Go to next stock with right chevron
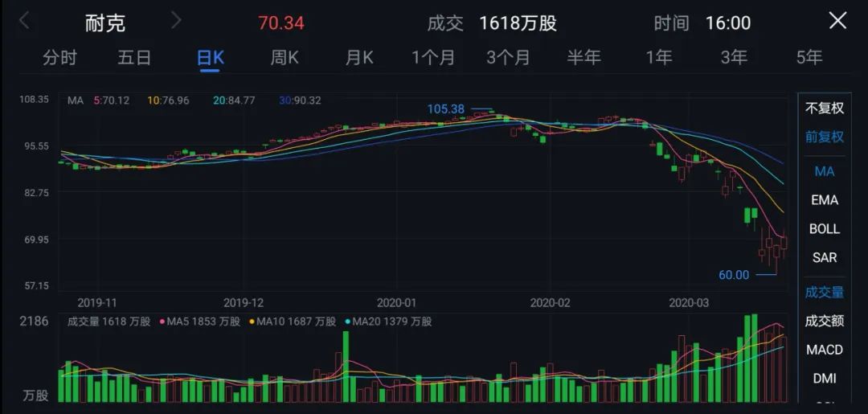Screen dimensions: 868x414 tap(176, 22)
